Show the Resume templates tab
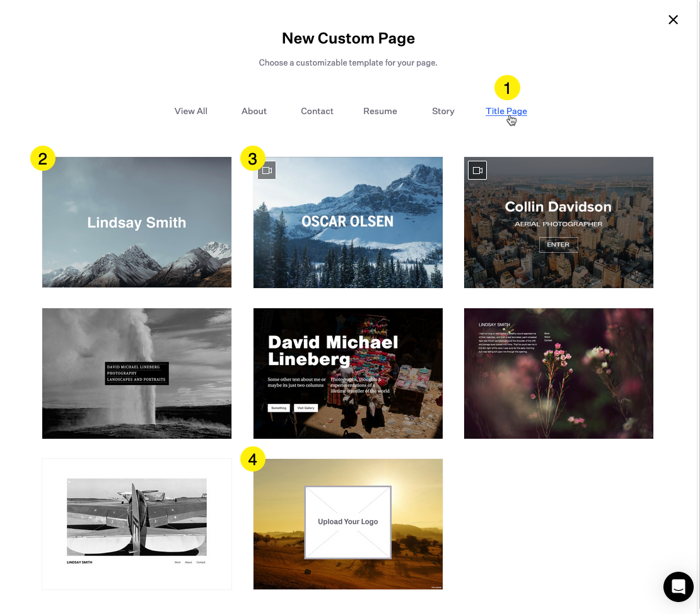Viewport: 700px width, 614px height. coord(380,111)
